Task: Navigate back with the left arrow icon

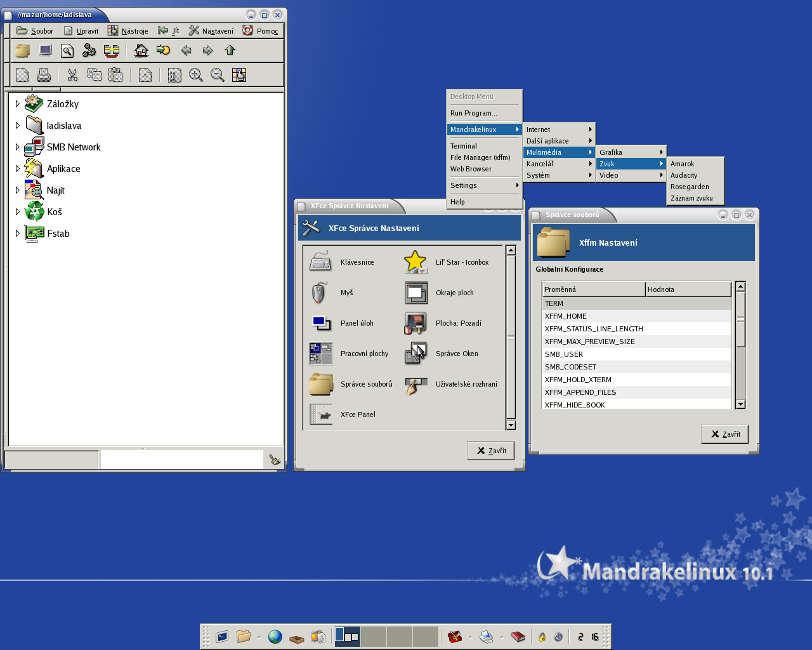Action: click(x=186, y=51)
